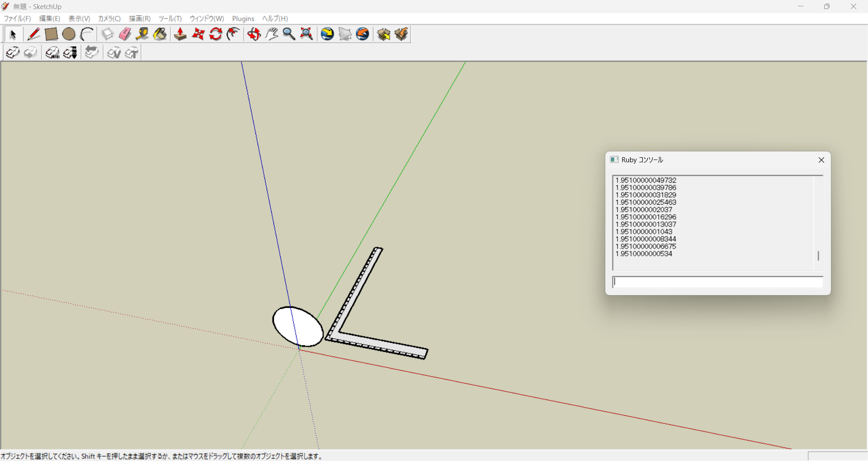Open the カメラ(C) menu
Viewport: 868px width, 461px height.
click(x=109, y=19)
